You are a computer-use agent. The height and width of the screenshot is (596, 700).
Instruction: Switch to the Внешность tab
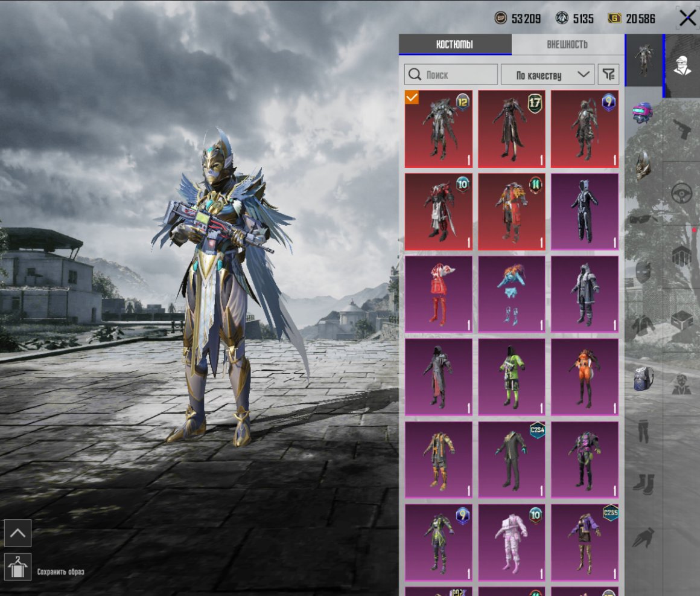[567, 44]
